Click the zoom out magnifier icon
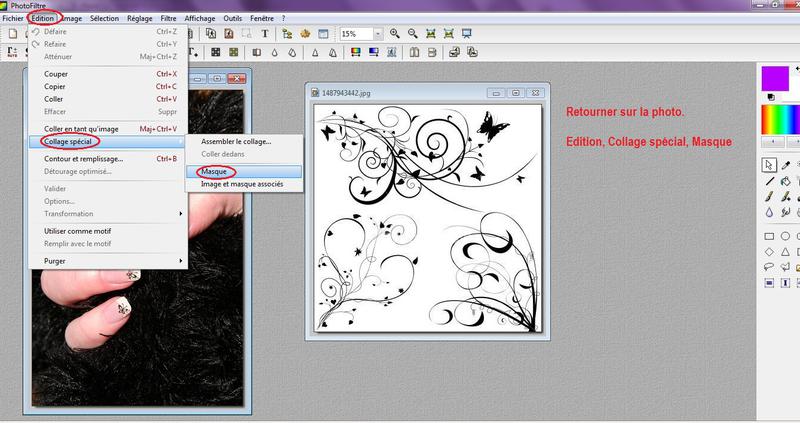This screenshot has height=423, width=800. tap(414, 33)
